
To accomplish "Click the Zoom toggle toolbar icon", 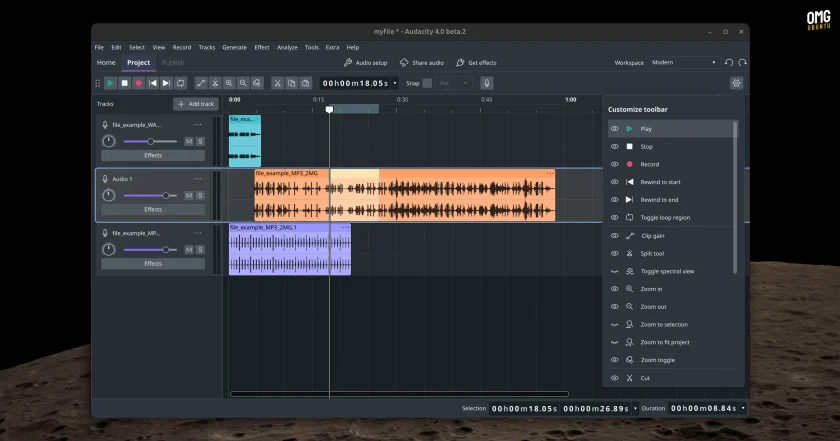I will coord(257,83).
